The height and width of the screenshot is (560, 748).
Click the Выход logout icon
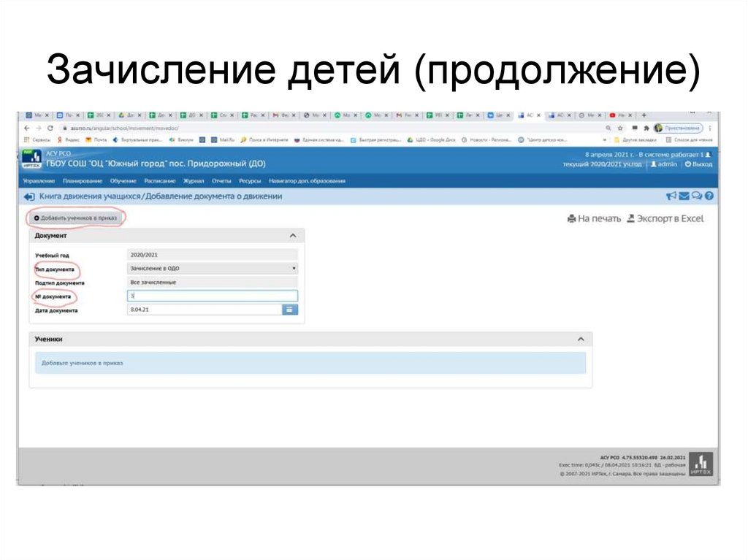[689, 164]
